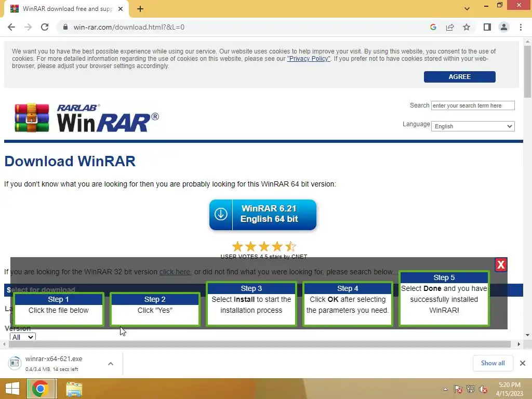Click the search term input field

[x=473, y=105]
